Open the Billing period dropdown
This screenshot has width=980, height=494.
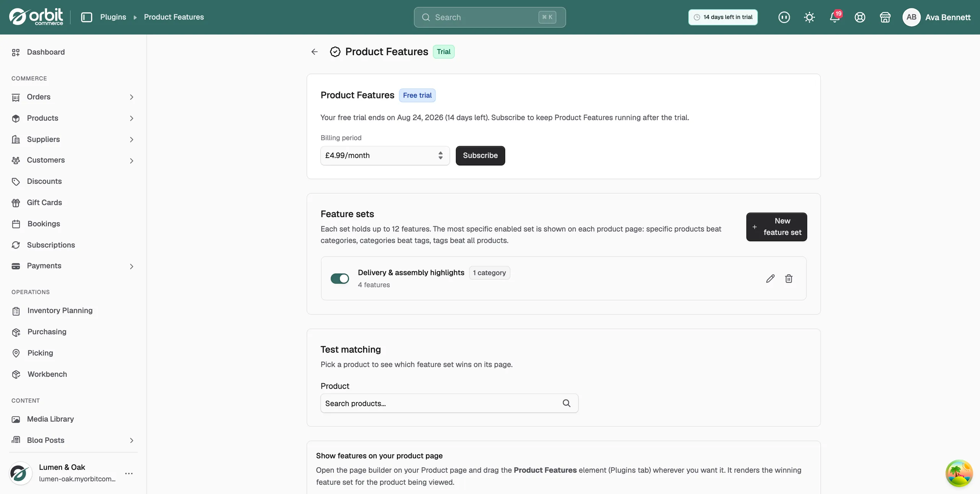click(x=385, y=155)
